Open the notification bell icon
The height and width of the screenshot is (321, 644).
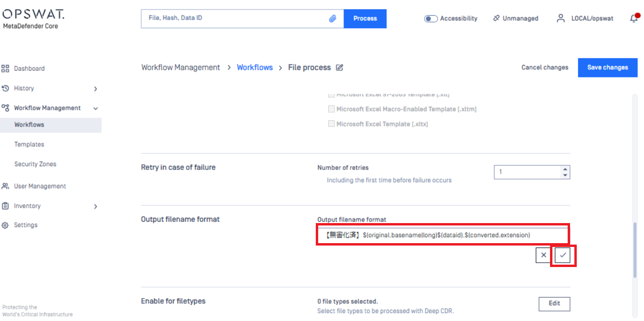[x=634, y=19]
